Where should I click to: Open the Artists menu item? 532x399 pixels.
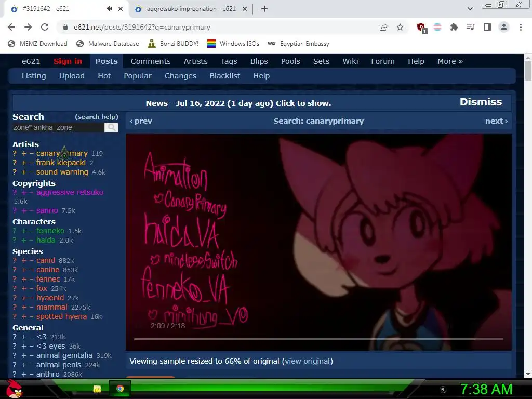pos(195,61)
